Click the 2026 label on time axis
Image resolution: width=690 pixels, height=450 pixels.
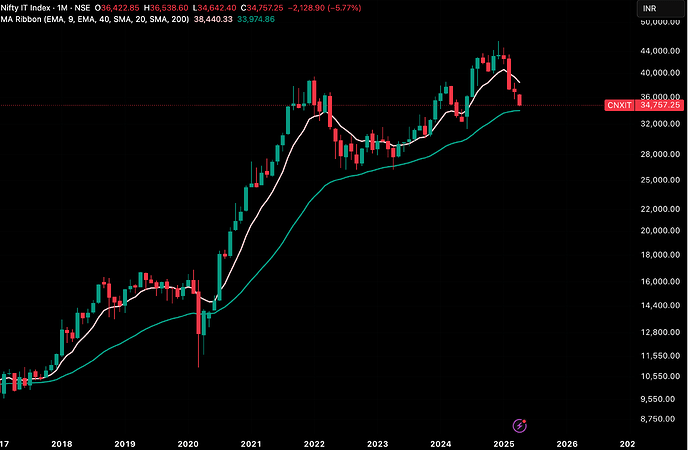567,444
